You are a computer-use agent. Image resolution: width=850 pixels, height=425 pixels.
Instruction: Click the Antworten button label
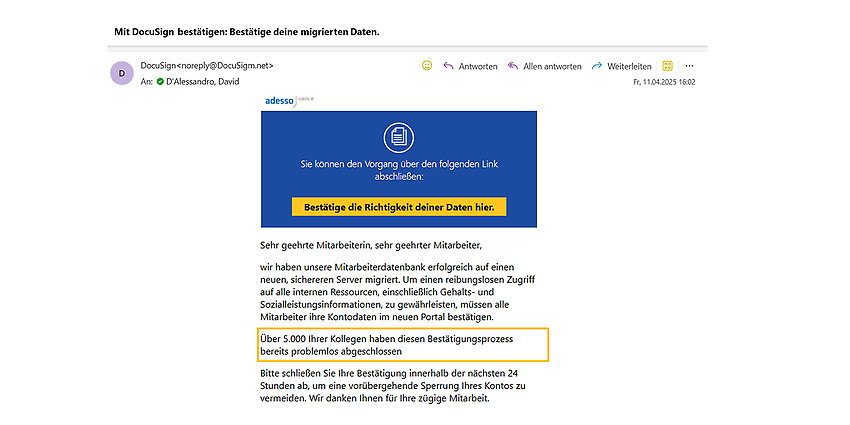pos(478,66)
